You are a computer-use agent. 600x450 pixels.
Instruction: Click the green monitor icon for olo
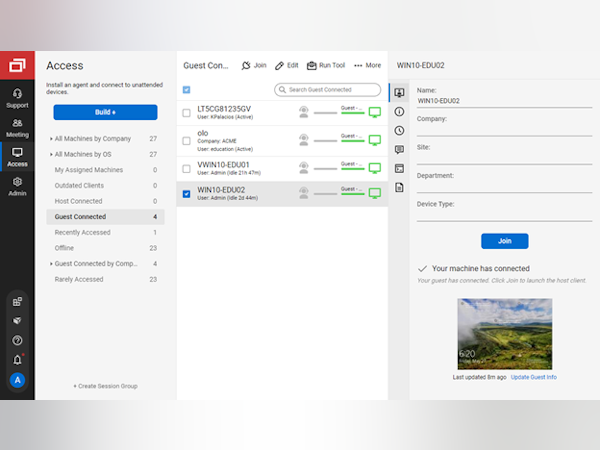pyautogui.click(x=375, y=140)
